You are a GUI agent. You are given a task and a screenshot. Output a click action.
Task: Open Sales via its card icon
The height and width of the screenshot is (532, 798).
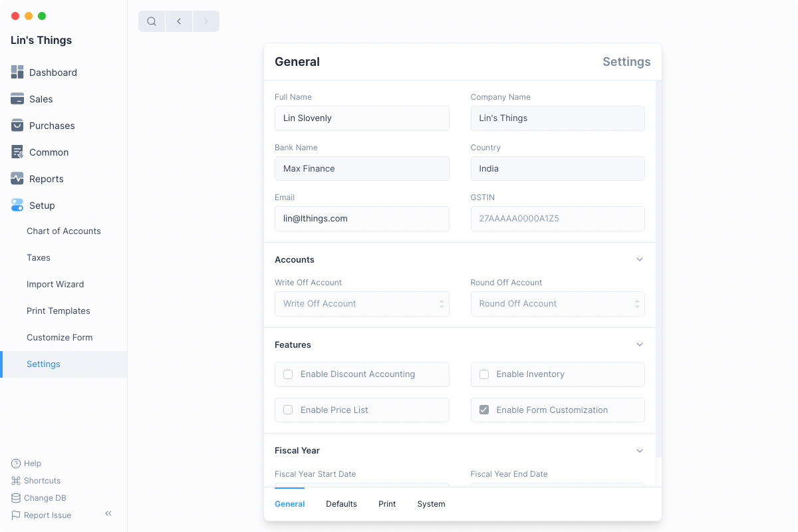click(x=17, y=99)
